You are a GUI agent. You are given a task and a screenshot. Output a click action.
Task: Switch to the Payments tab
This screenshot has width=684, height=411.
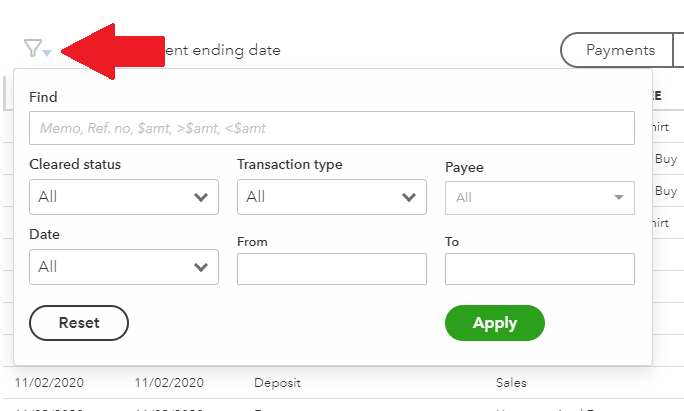tap(620, 50)
